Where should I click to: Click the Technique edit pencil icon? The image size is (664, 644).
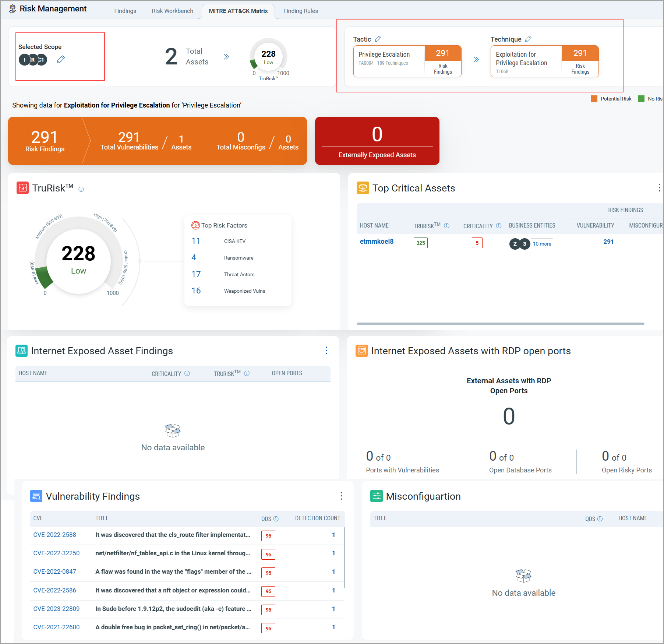(x=528, y=39)
